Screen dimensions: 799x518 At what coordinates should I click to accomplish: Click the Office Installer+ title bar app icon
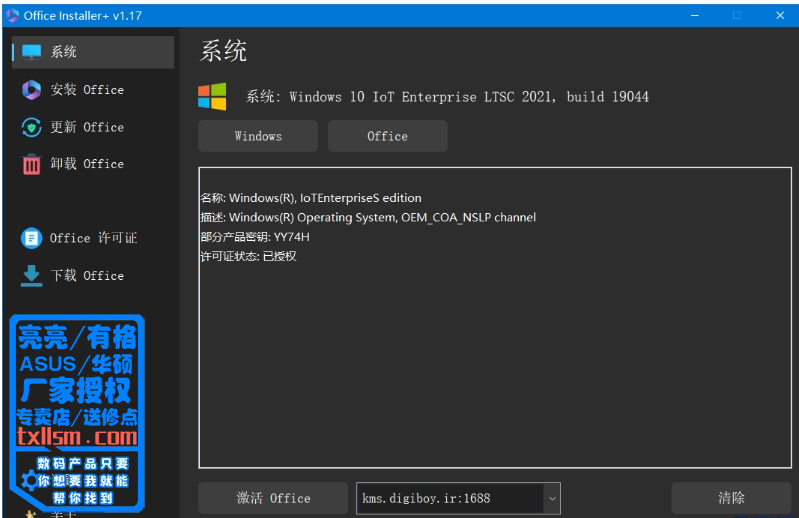pyautogui.click(x=13, y=15)
